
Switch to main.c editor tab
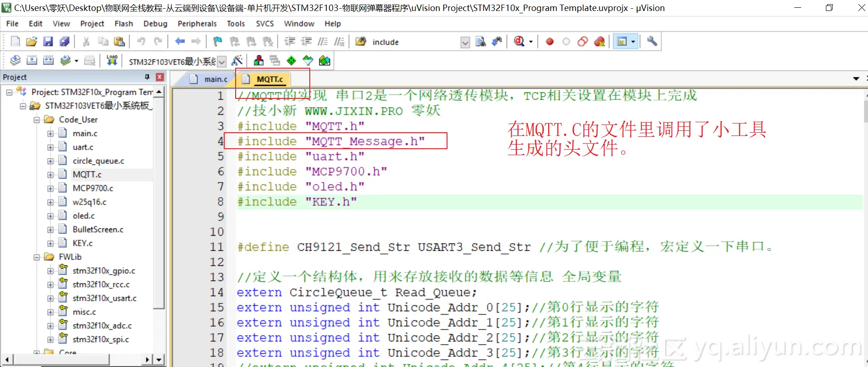pos(210,79)
